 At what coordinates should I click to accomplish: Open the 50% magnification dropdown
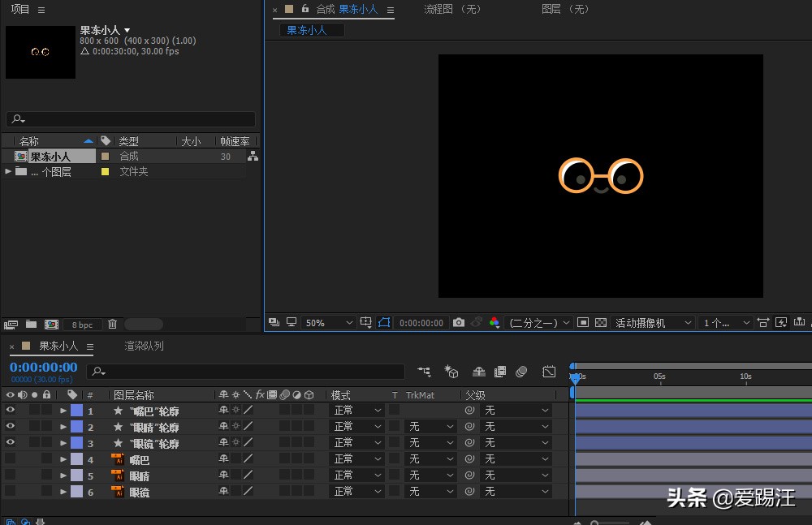coord(328,323)
